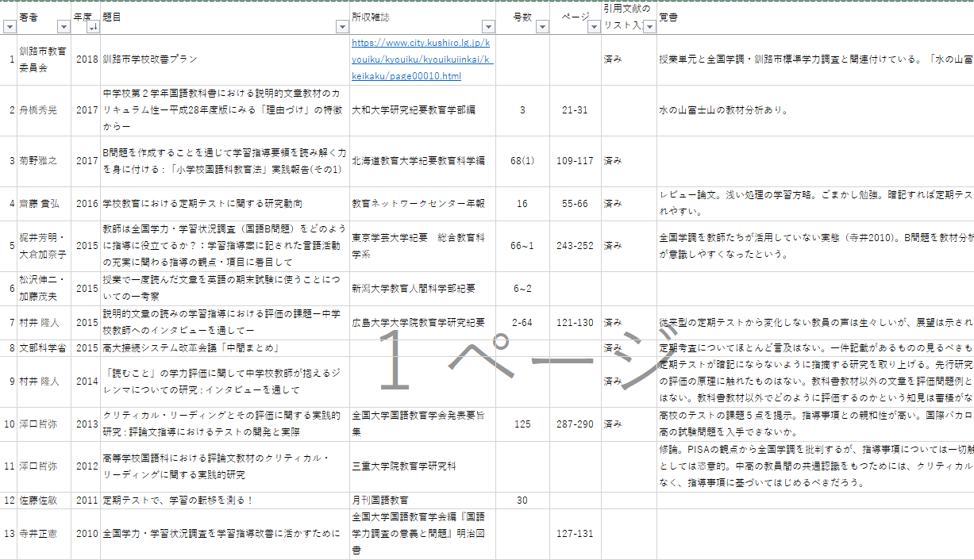Select the journal cell 教育ネットワークセンター年報
This screenshot has width=974, height=560.
pyautogui.click(x=422, y=204)
